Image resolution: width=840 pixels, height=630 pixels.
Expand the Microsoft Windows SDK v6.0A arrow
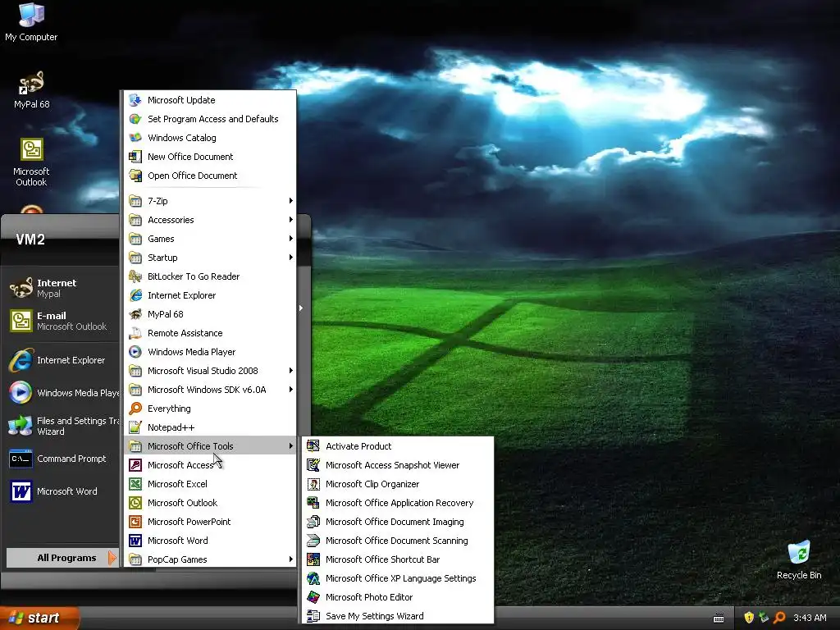click(291, 390)
